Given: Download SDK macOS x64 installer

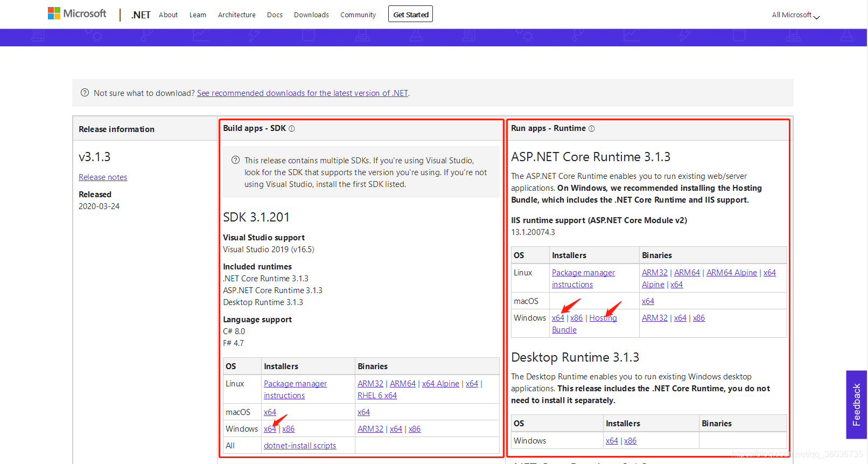Looking at the screenshot, I should [270, 412].
